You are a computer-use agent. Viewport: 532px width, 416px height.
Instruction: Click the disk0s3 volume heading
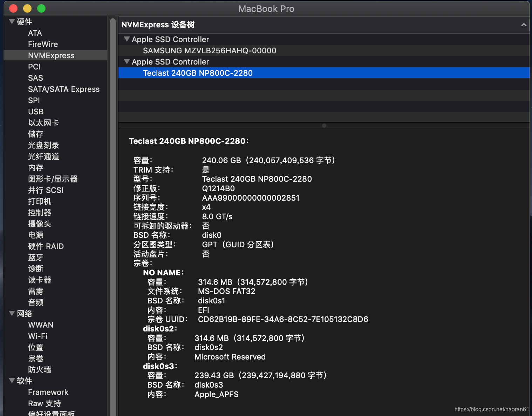pyautogui.click(x=160, y=366)
